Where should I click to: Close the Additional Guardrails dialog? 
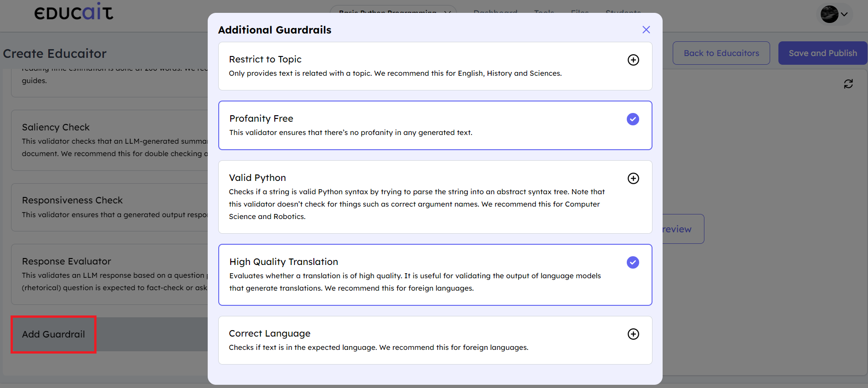(x=646, y=30)
